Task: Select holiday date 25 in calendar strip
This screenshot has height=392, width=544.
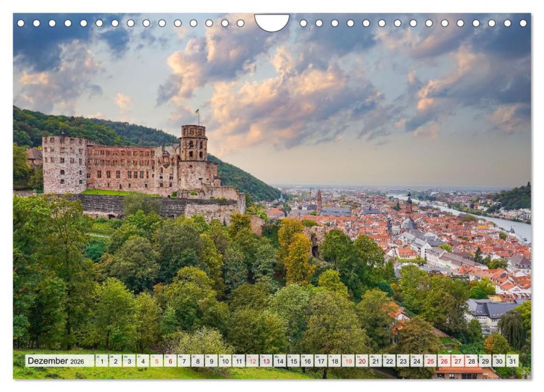Action: pyautogui.click(x=430, y=361)
